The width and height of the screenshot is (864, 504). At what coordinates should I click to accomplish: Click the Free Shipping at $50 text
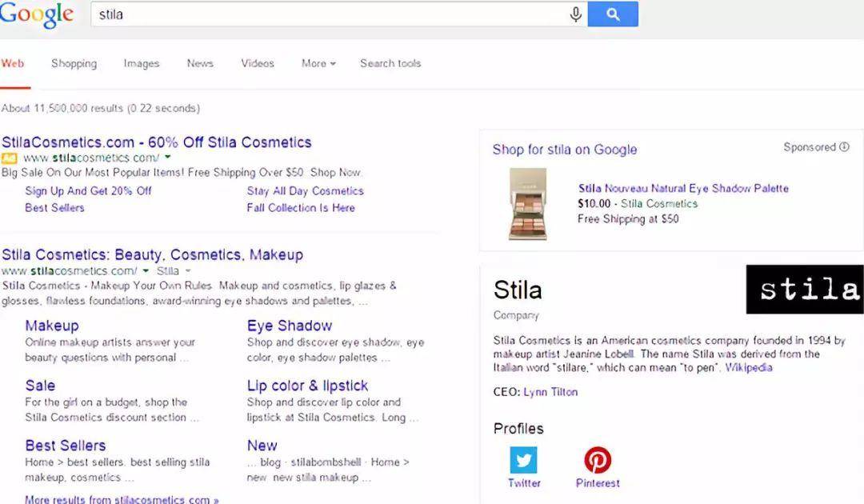(628, 218)
